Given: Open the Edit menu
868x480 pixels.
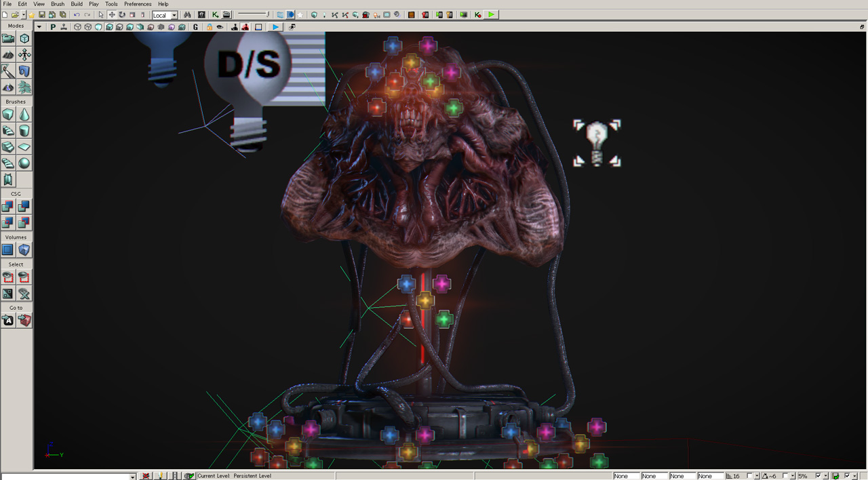Looking at the screenshot, I should (22, 4).
